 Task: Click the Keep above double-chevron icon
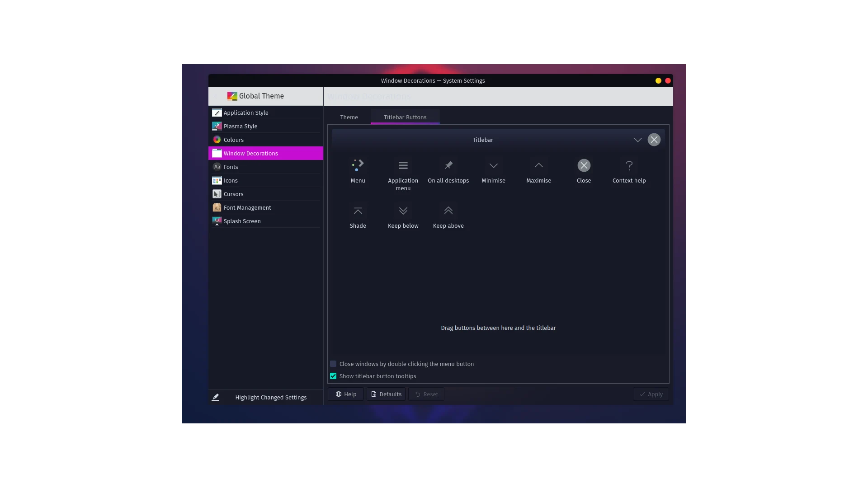[448, 211]
